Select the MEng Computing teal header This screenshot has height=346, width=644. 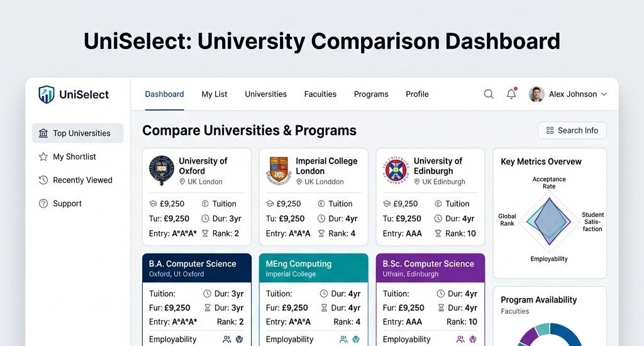point(313,268)
